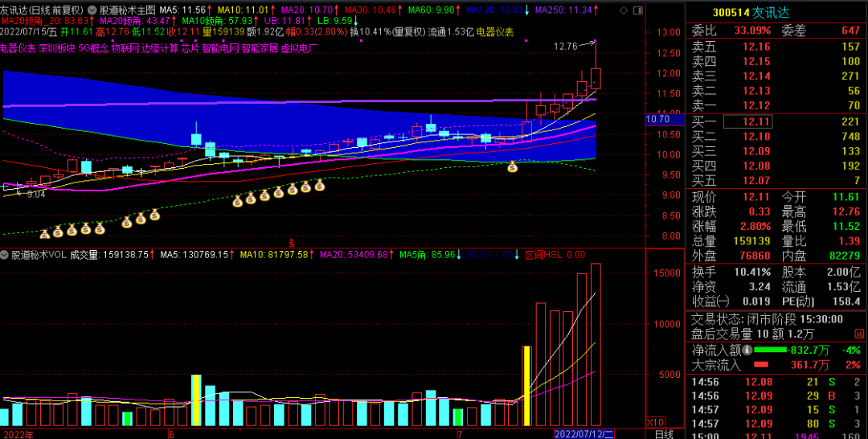
Task: Click the diamond icon at chart top-right
Action: (x=624, y=10)
